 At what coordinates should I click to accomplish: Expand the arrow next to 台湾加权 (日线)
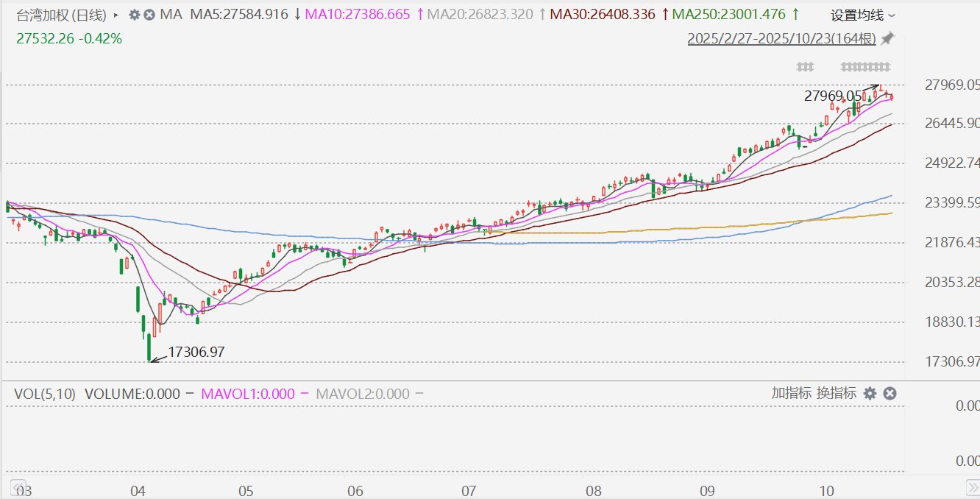[116, 15]
